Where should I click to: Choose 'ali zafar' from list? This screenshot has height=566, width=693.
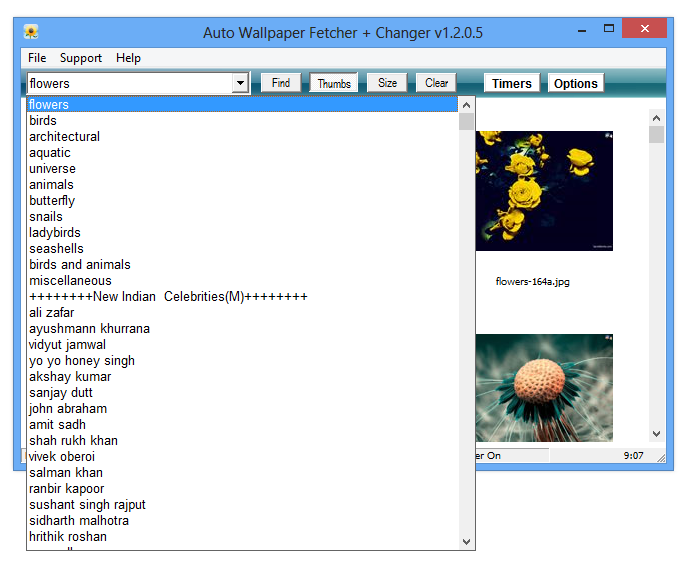(243, 313)
